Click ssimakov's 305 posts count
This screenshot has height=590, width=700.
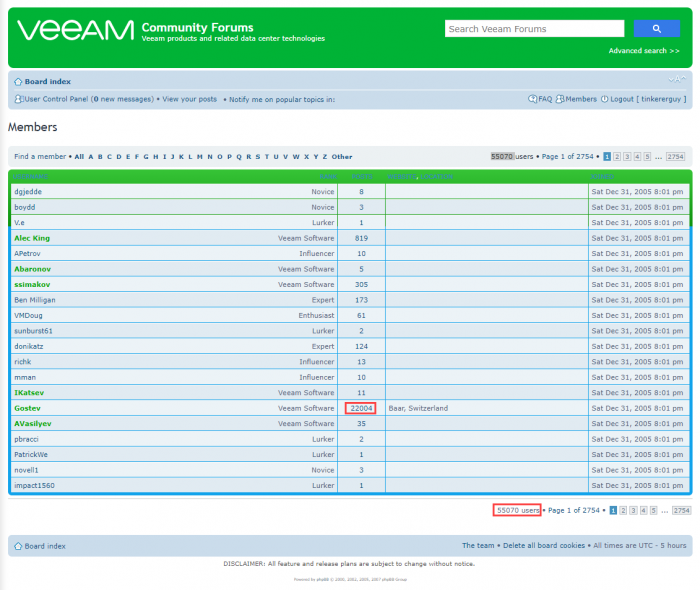point(362,284)
